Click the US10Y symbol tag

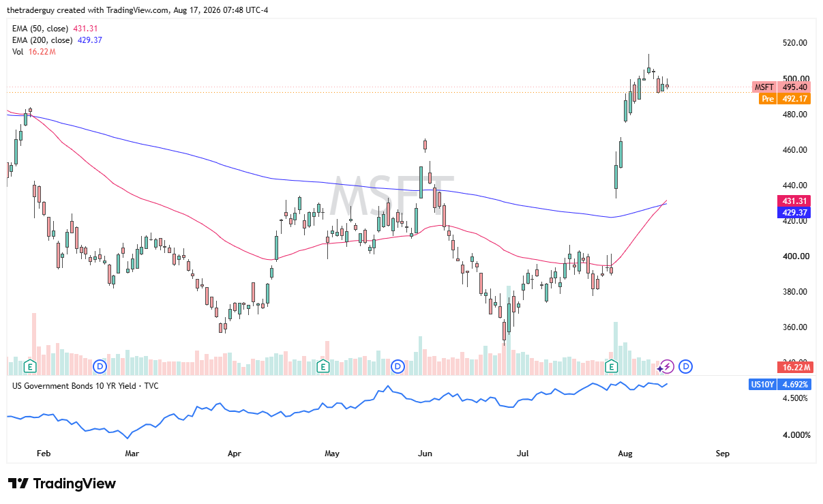(762, 385)
